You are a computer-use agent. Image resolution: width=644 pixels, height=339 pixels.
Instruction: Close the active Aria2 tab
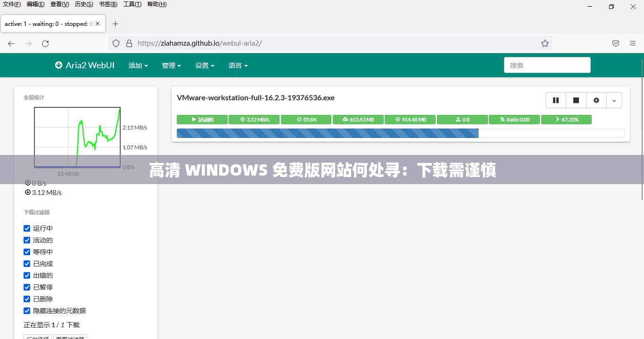[98, 24]
